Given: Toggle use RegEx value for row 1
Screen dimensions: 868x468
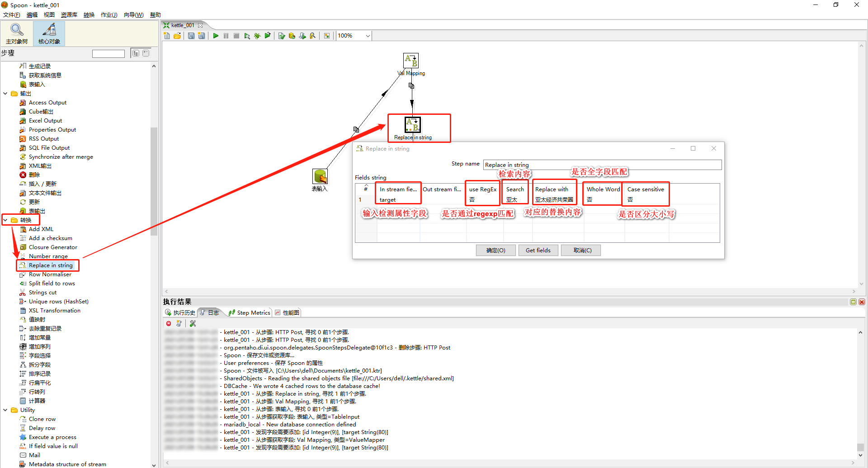Looking at the screenshot, I should [x=482, y=199].
